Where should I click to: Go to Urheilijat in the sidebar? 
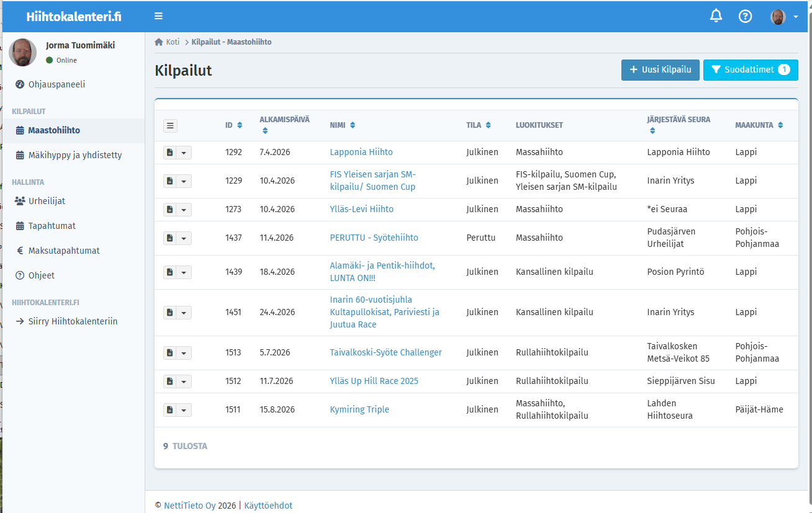coord(47,201)
